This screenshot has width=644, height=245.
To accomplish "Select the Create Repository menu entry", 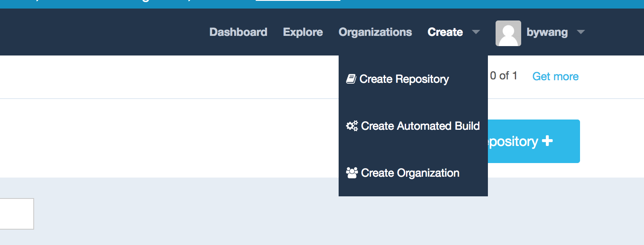I will (x=404, y=79).
